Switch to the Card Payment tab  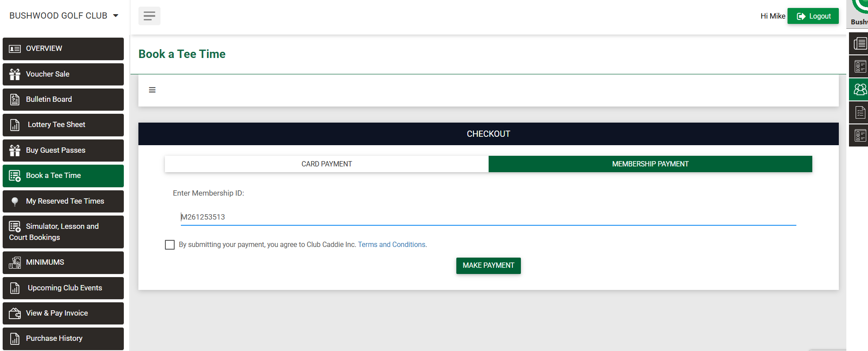coord(326,164)
